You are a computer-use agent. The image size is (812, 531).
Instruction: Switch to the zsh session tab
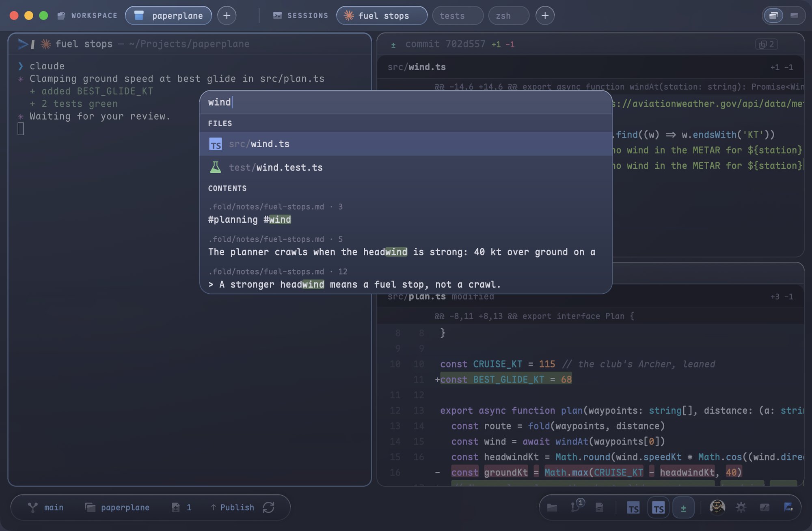(x=509, y=15)
